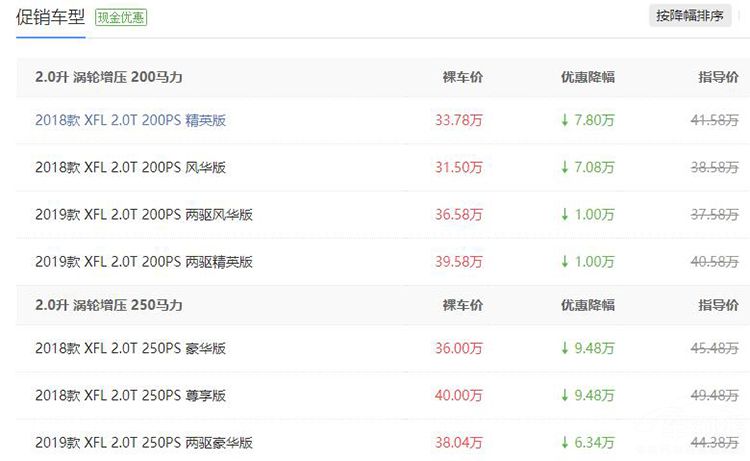Click the 33.78万 bare car price
The height and width of the screenshot is (461, 750).
459,120
